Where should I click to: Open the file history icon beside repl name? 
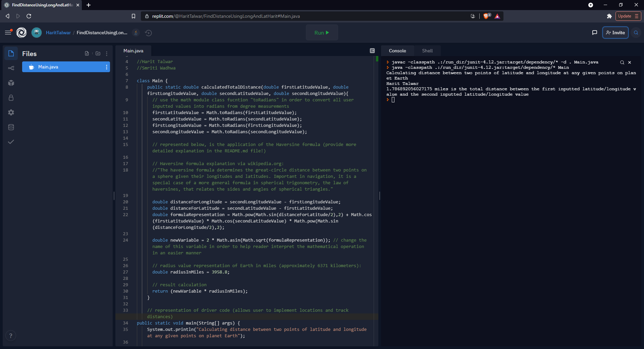point(148,33)
